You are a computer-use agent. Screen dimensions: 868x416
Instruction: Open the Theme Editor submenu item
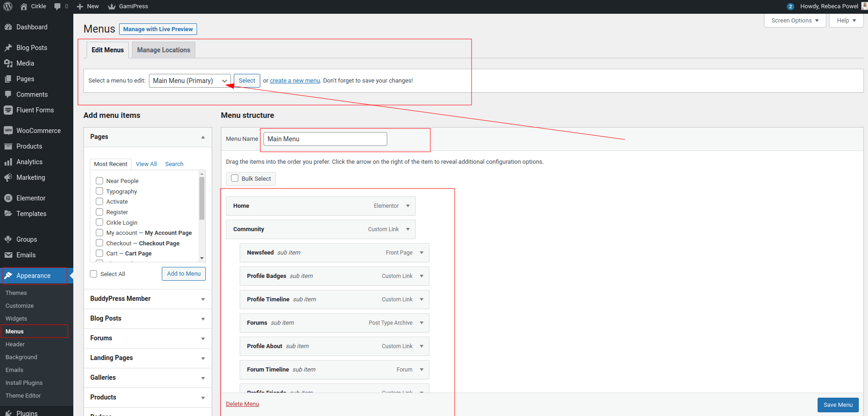[x=23, y=396]
